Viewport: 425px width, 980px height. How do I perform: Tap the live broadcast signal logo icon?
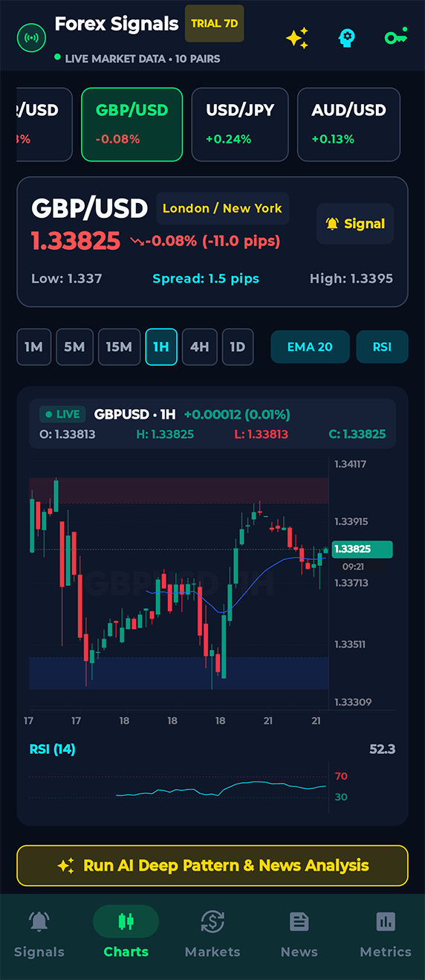(x=31, y=36)
